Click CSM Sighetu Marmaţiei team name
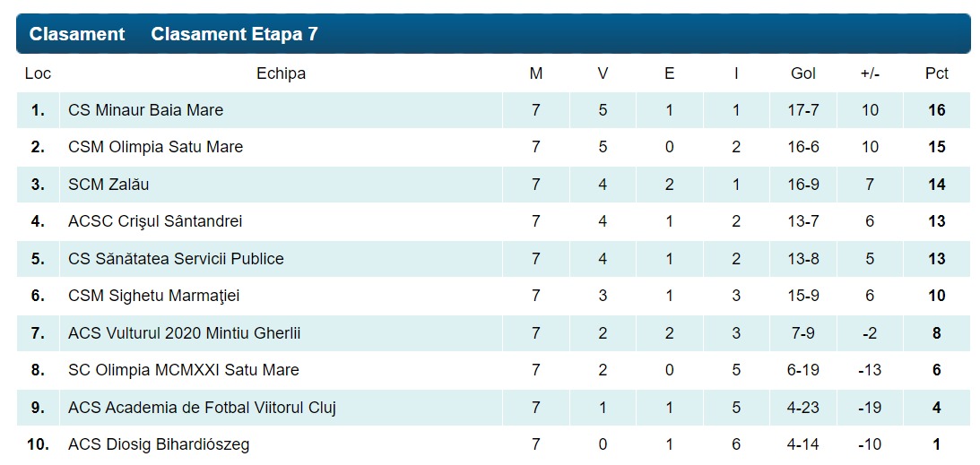980x465 pixels. 153,296
